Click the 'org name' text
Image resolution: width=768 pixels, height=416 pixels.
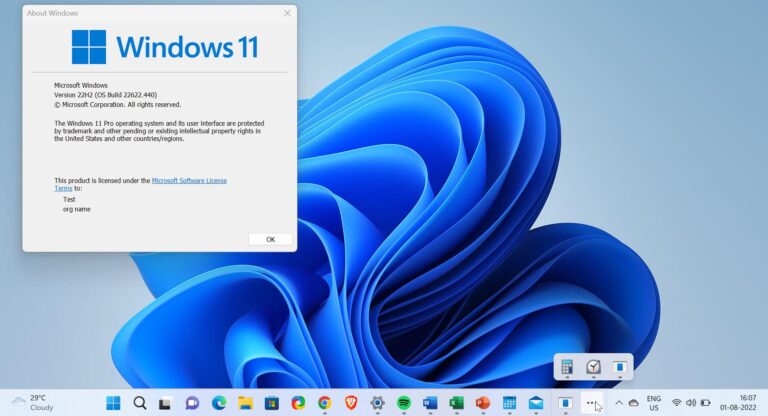pyautogui.click(x=76, y=209)
